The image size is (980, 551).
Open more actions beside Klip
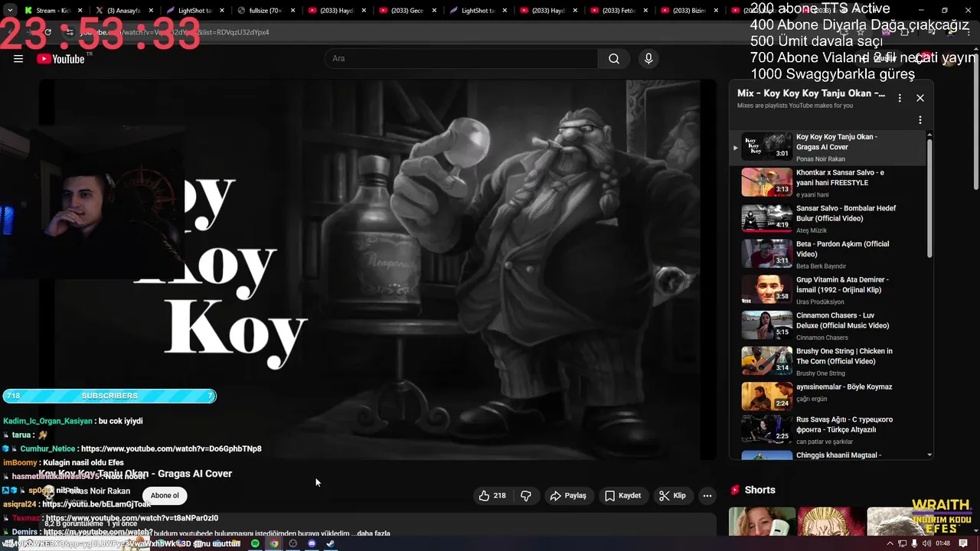707,496
